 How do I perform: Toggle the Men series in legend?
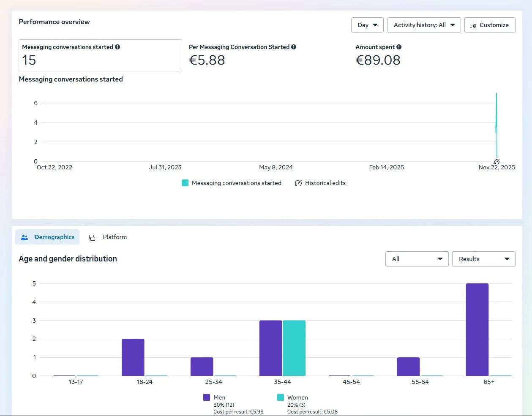pos(207,397)
